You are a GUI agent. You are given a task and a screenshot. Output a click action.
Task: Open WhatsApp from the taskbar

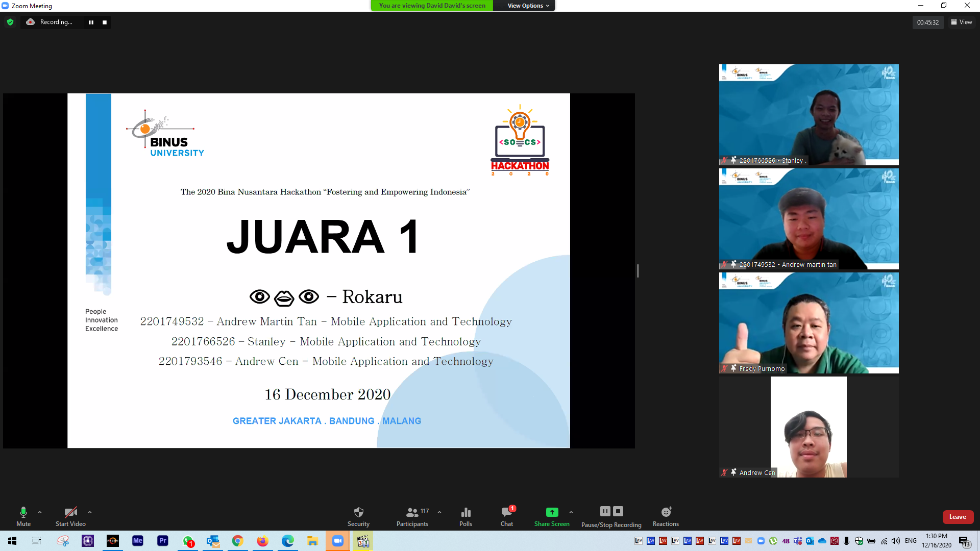188,541
